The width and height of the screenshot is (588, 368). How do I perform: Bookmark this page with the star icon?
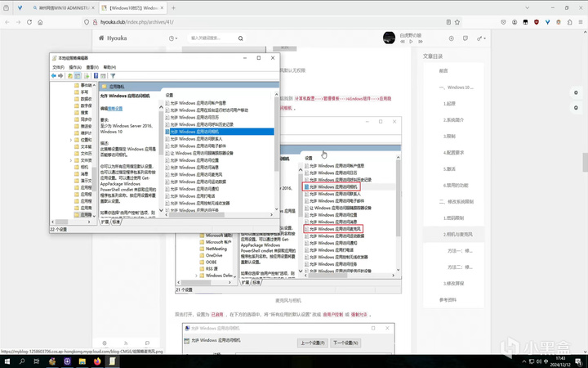[x=457, y=22]
